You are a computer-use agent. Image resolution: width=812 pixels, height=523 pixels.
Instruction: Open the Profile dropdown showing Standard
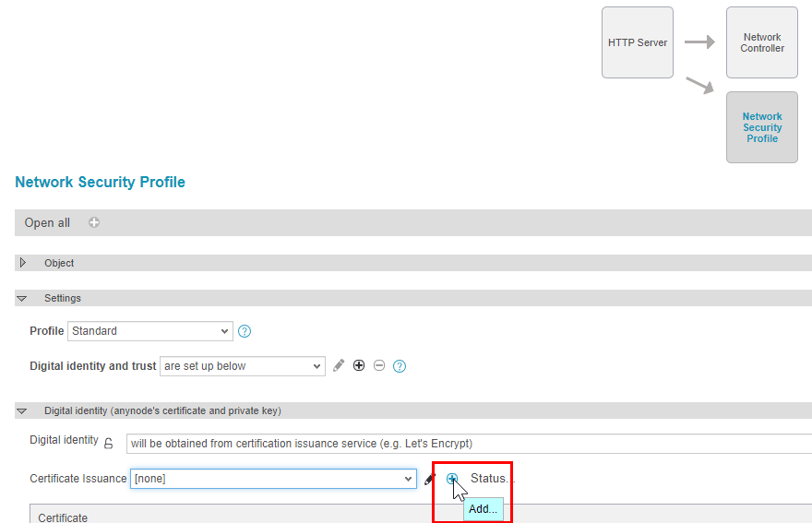click(x=149, y=331)
